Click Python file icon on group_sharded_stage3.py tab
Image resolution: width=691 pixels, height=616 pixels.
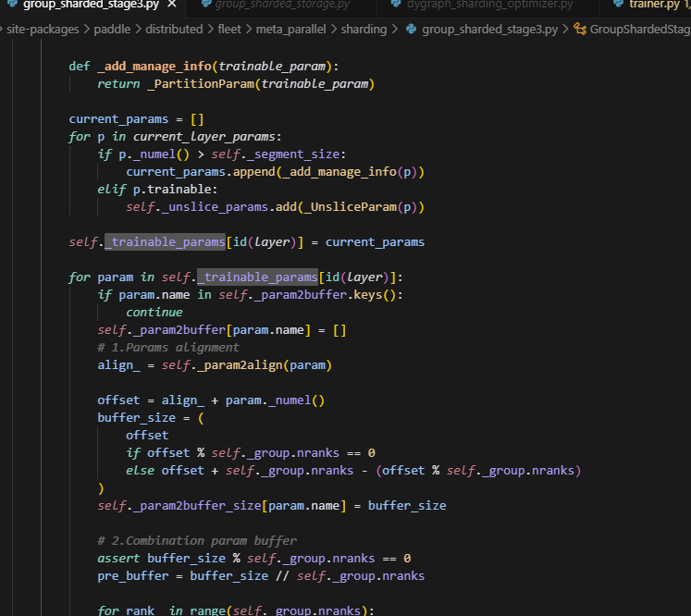pyautogui.click(x=10, y=5)
